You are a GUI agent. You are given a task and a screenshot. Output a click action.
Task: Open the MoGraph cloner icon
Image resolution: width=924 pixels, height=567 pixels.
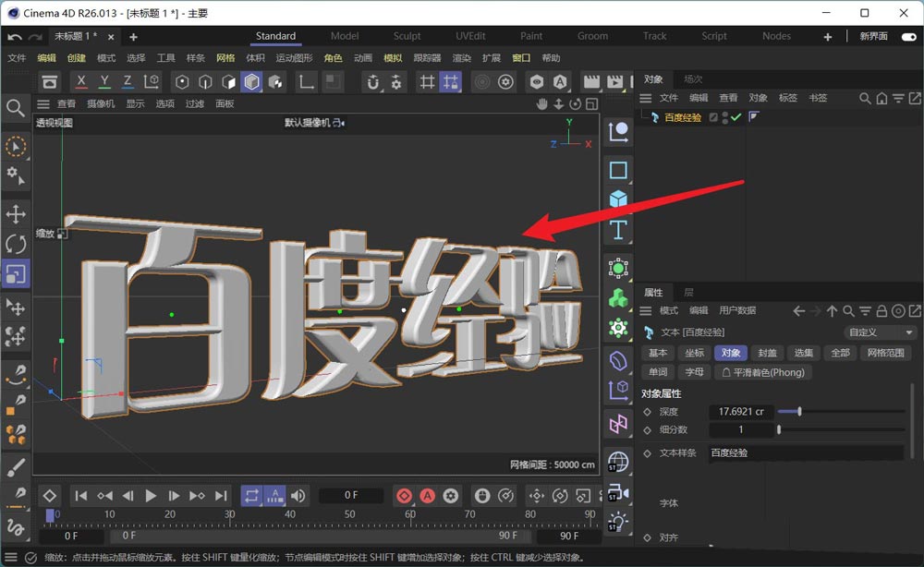pyautogui.click(x=618, y=298)
